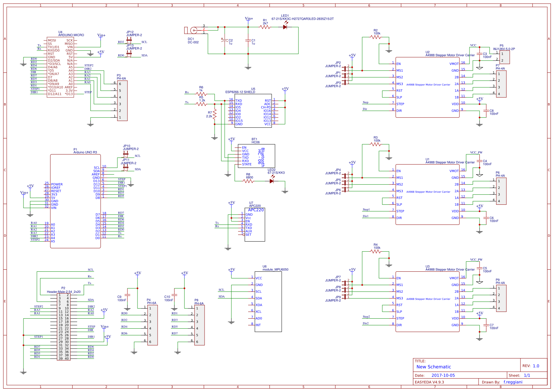The image size is (554, 392).
Task: Select the R8 6800 resistor symbol
Action: point(248,181)
